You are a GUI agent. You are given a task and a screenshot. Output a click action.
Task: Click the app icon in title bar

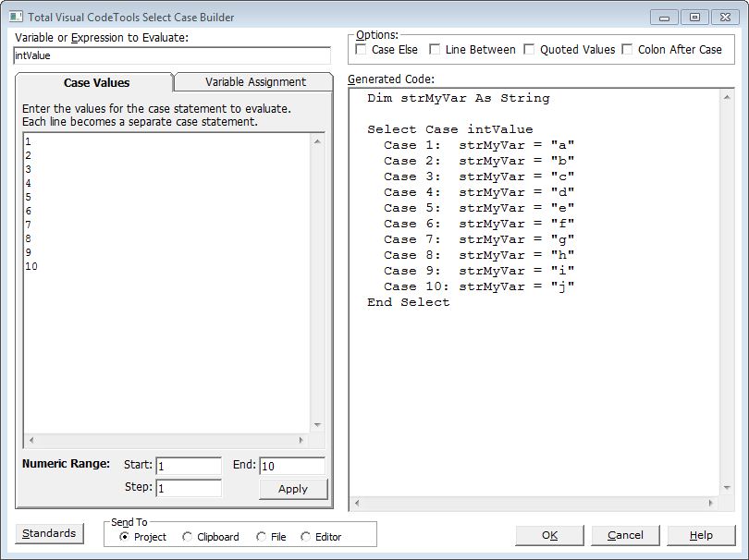click(x=16, y=17)
